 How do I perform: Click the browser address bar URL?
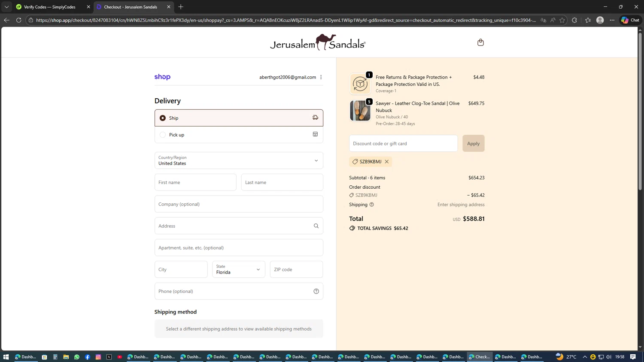click(286, 20)
